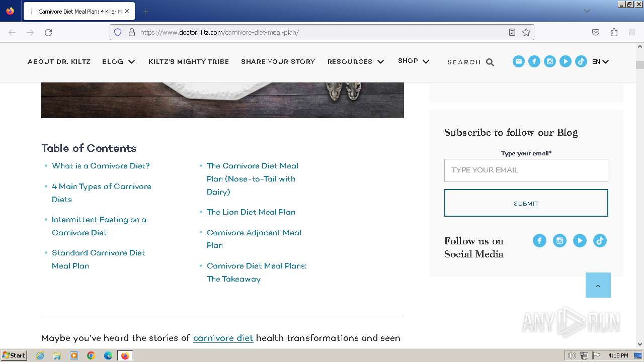Screen dimensions: 644x362
Task: Click the search magnifier icon
Action: click(490, 62)
